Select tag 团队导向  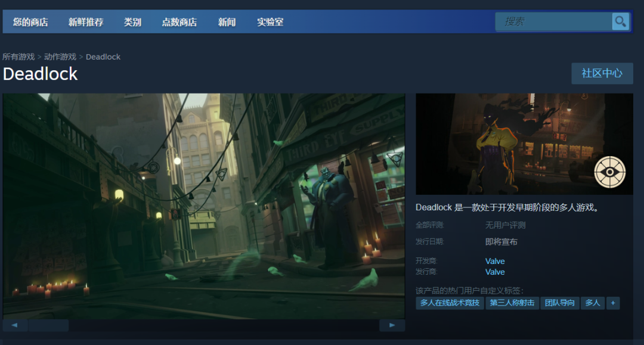click(560, 303)
